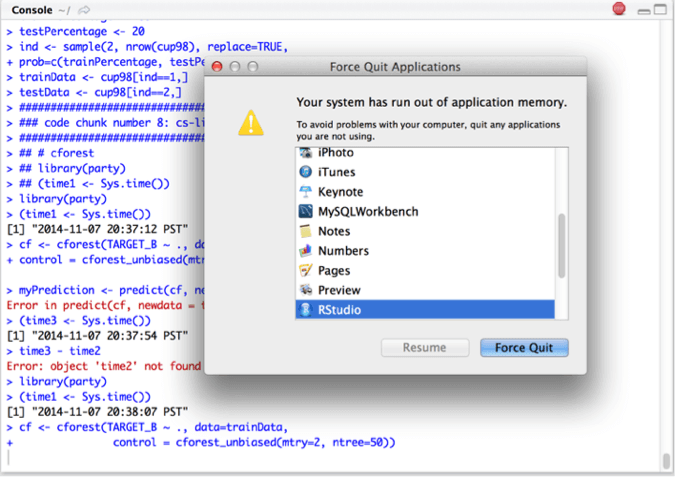The width and height of the screenshot is (675, 477).
Task: Select Numbers in the Force Quit list
Action: (343, 251)
